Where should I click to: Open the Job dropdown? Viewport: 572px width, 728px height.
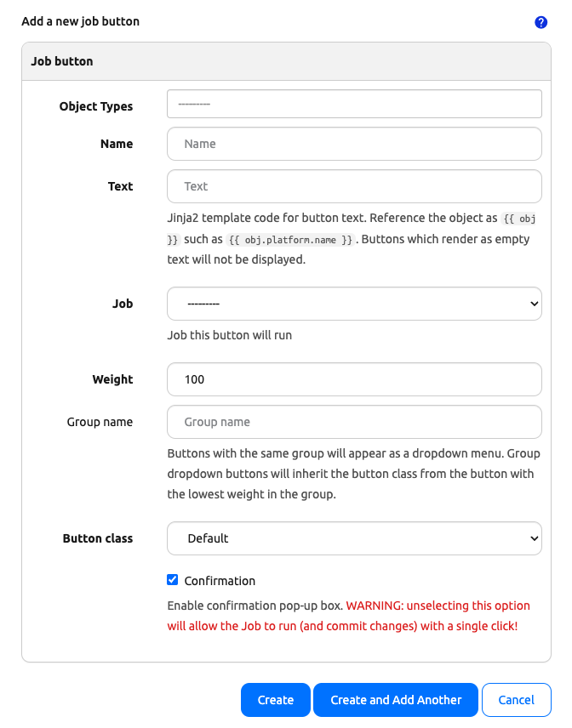pos(354,303)
